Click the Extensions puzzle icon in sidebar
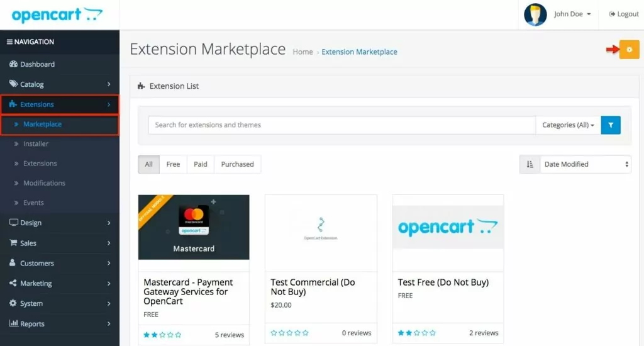This screenshot has height=346, width=644. (x=13, y=104)
